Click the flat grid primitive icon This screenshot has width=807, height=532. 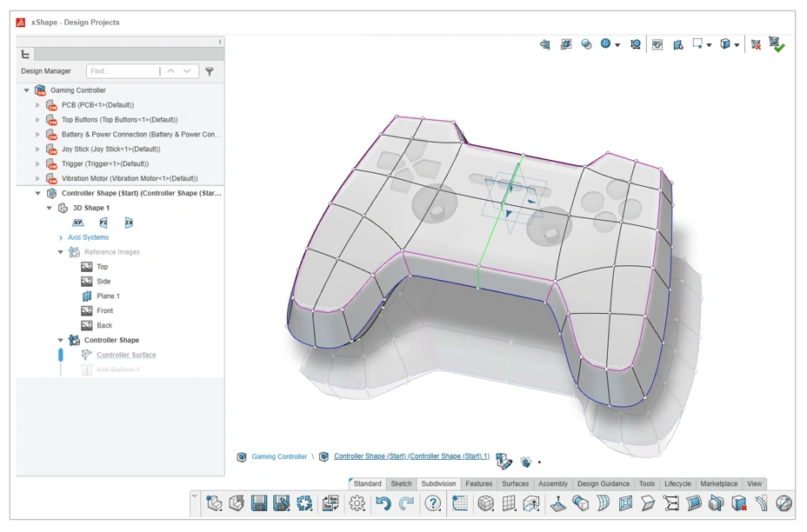coord(509,502)
